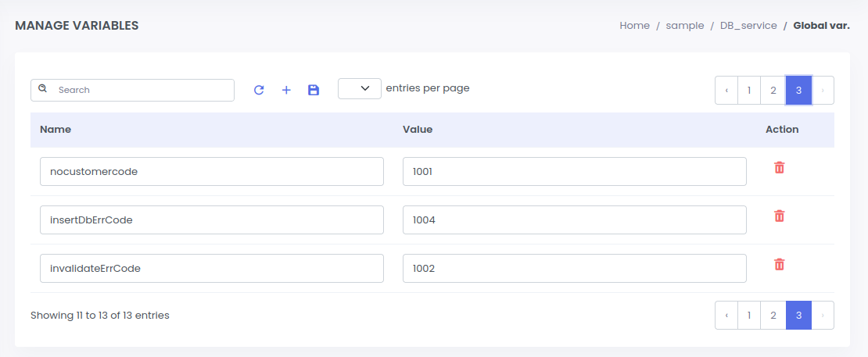Add a new variable with plus icon
The width and height of the screenshot is (868, 357).
coord(286,90)
